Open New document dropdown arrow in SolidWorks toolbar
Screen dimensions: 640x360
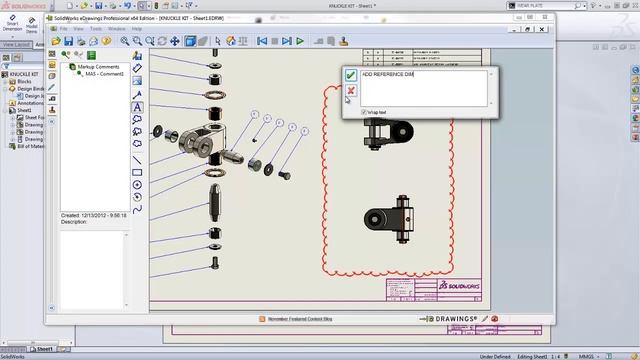(x=76, y=6)
